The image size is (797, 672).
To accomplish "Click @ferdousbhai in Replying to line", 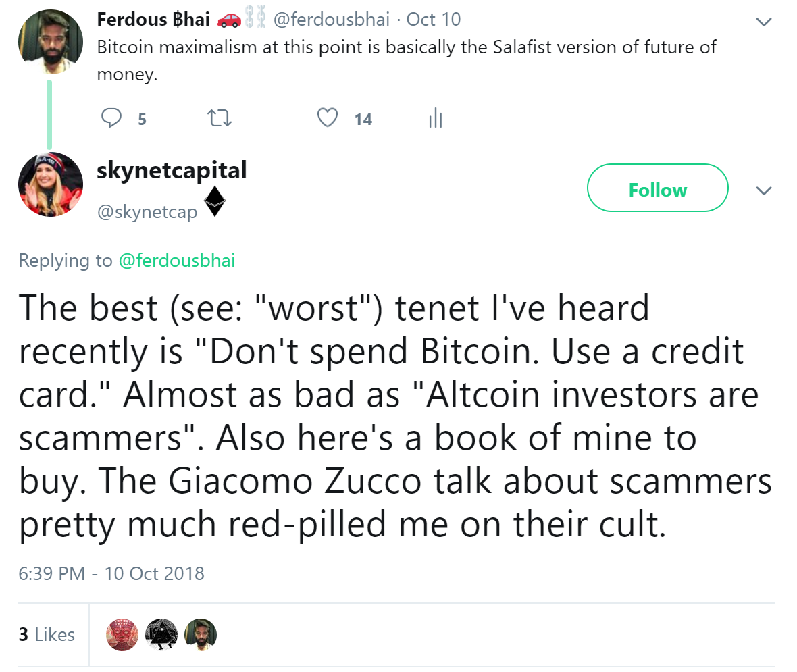I will coord(177,261).
